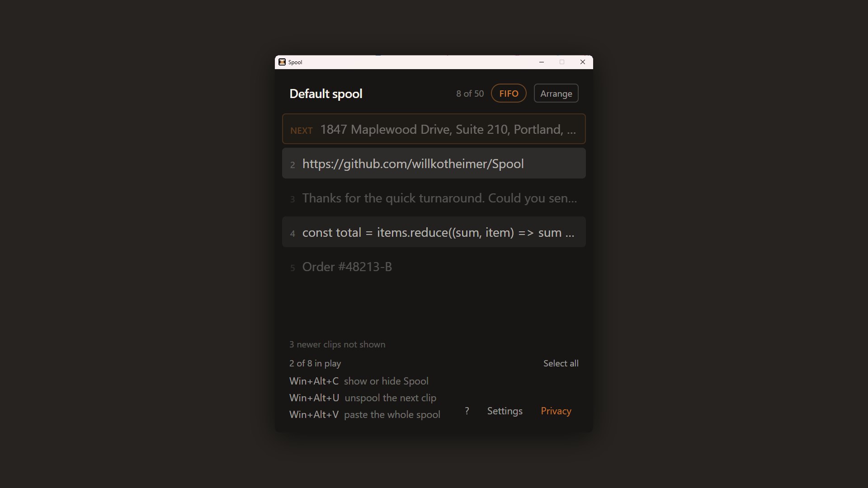Select the Order #48213-B clip
868x488 pixels.
[434, 267]
